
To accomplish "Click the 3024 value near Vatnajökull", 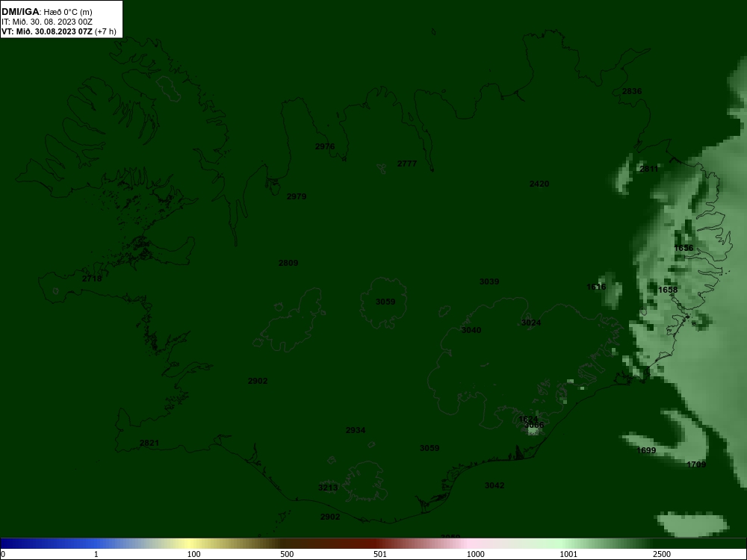I will click(531, 323).
